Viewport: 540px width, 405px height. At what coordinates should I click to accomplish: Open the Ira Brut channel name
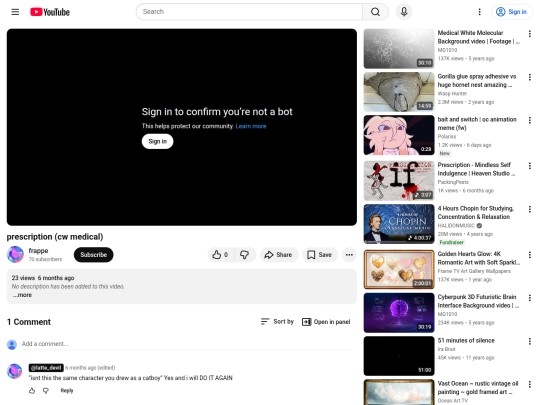click(446, 349)
